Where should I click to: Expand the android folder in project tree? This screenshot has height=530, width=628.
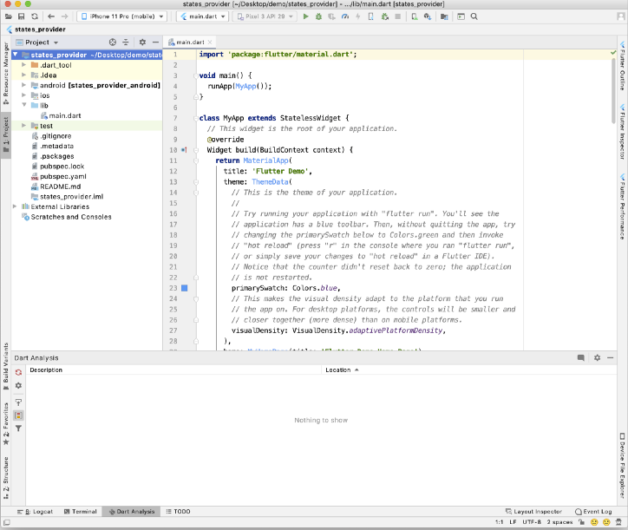pos(23,85)
